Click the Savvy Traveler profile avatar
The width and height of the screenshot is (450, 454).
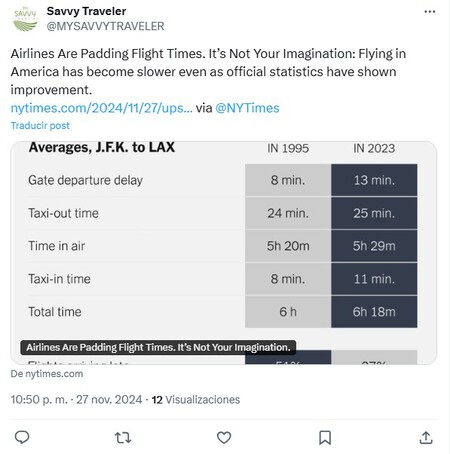(25, 19)
